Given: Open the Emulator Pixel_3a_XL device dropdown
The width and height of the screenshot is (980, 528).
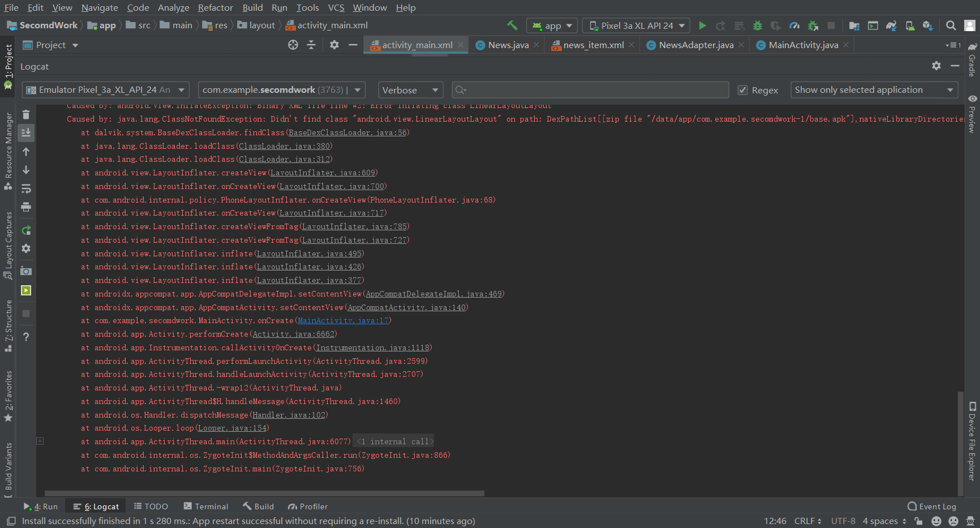Looking at the screenshot, I should pos(105,90).
